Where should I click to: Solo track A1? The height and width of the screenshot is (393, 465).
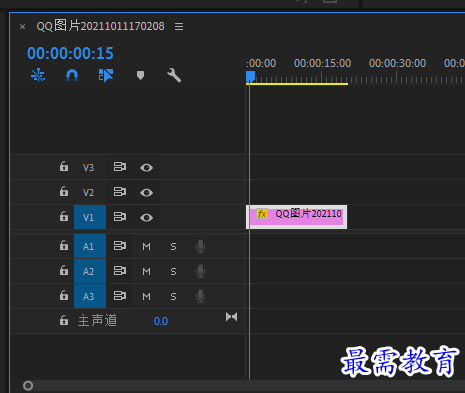[173, 247]
